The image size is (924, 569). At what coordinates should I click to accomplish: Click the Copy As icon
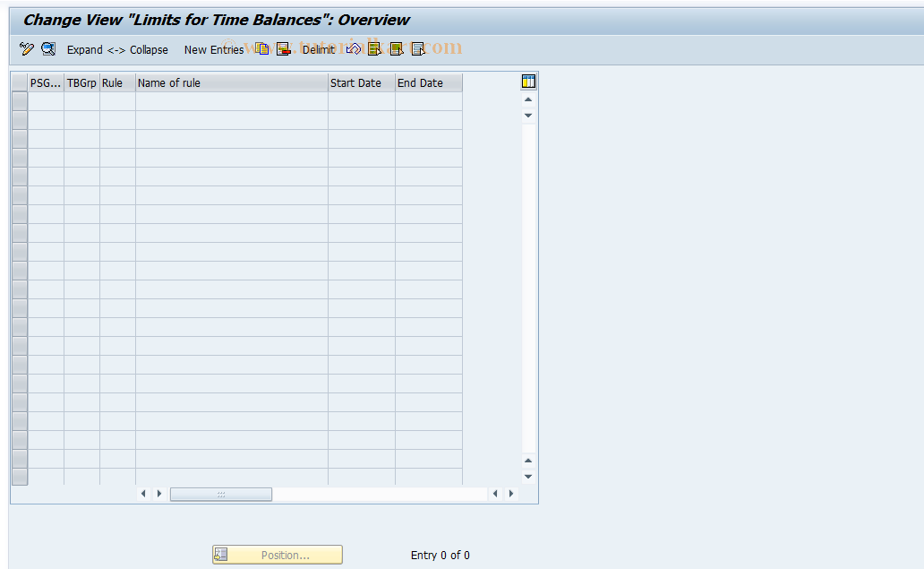263,49
